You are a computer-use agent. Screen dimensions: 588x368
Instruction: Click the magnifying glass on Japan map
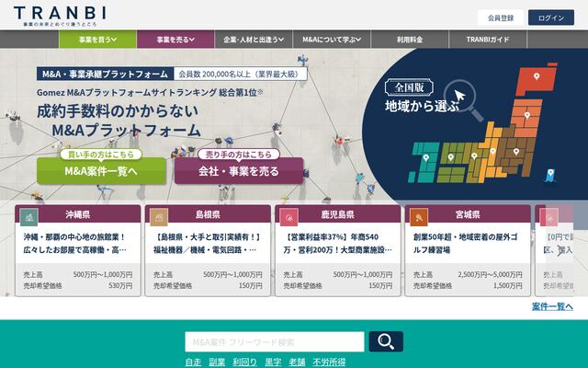463,100
